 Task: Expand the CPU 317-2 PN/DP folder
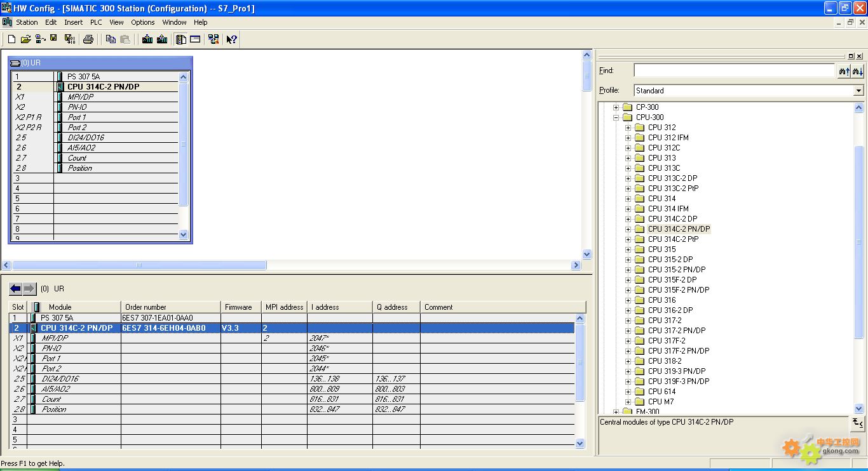628,331
